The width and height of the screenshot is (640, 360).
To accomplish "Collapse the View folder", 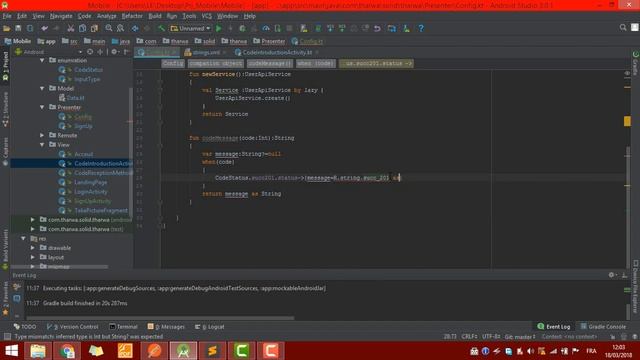I will [x=42, y=144].
